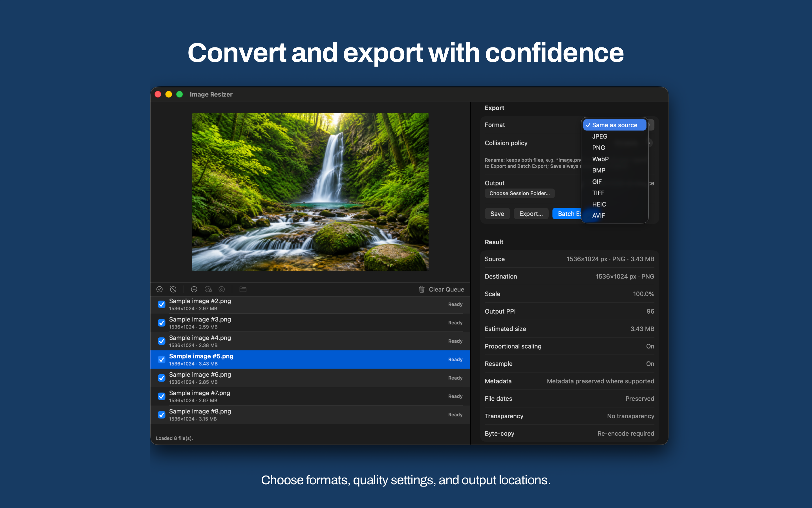
Task: Uncheck Sample image #5.png checkbox
Action: pyautogui.click(x=161, y=360)
